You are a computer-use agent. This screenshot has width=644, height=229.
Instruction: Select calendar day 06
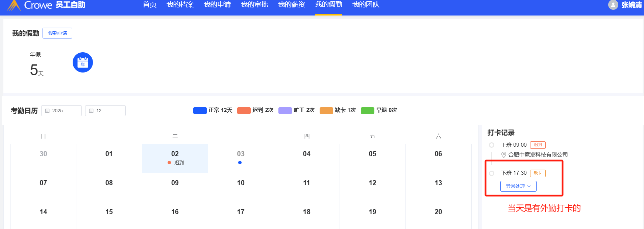[439, 158]
